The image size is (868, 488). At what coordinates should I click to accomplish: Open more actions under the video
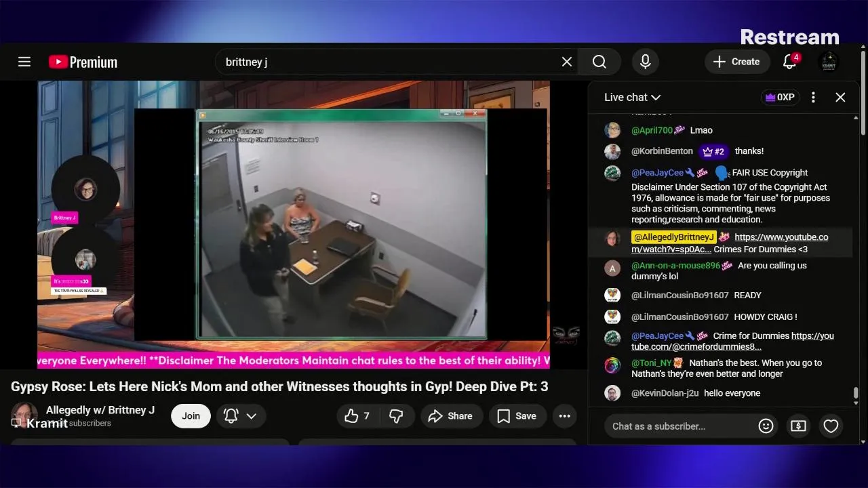565,416
